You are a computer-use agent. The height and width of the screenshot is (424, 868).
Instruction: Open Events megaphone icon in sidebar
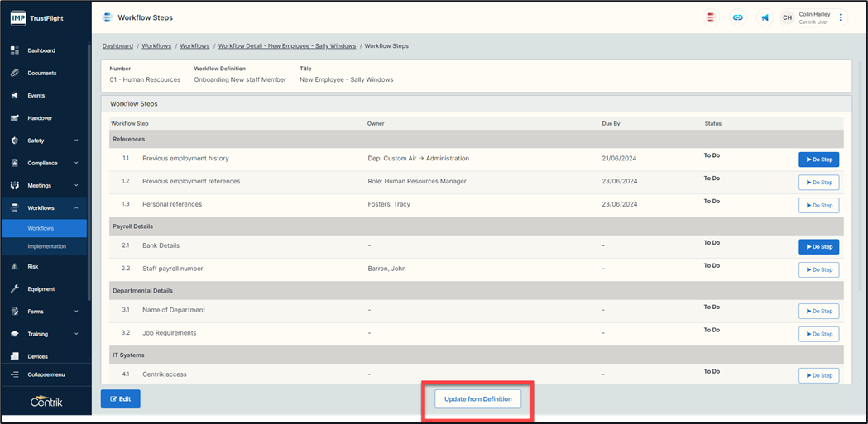pos(14,96)
